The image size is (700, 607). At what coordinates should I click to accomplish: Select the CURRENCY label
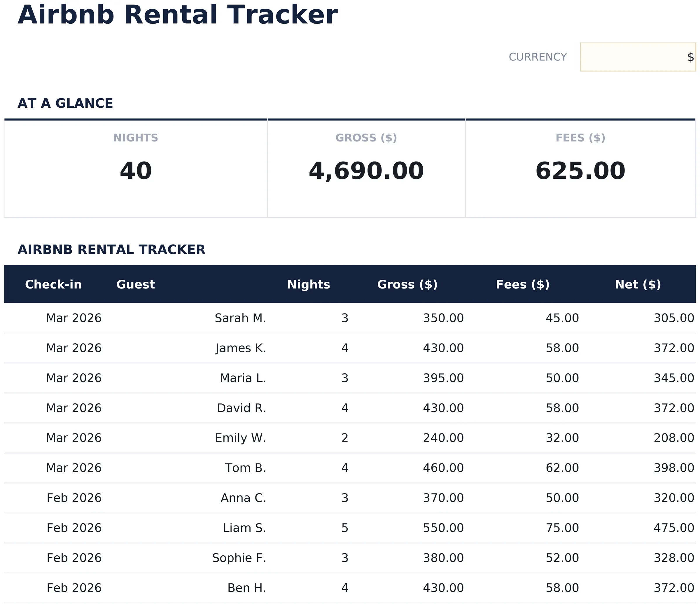(538, 57)
